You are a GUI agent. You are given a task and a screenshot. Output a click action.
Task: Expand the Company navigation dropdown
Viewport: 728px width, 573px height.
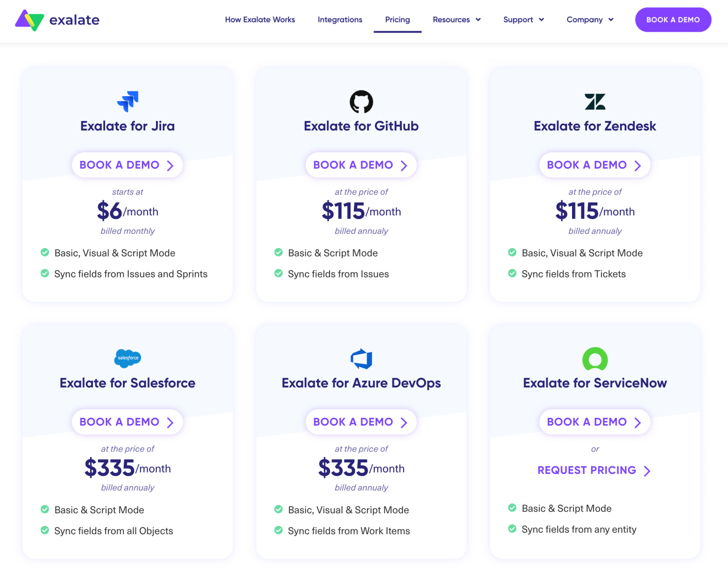(589, 19)
